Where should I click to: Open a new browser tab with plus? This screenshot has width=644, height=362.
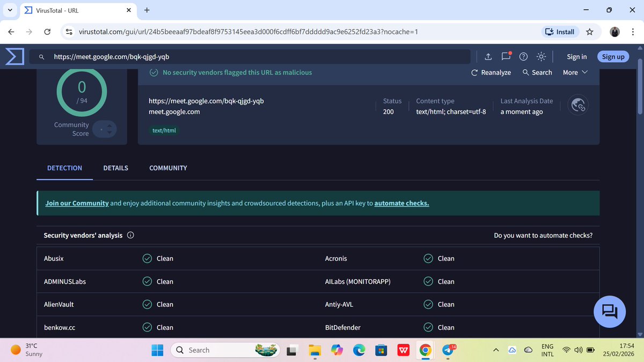point(147,10)
